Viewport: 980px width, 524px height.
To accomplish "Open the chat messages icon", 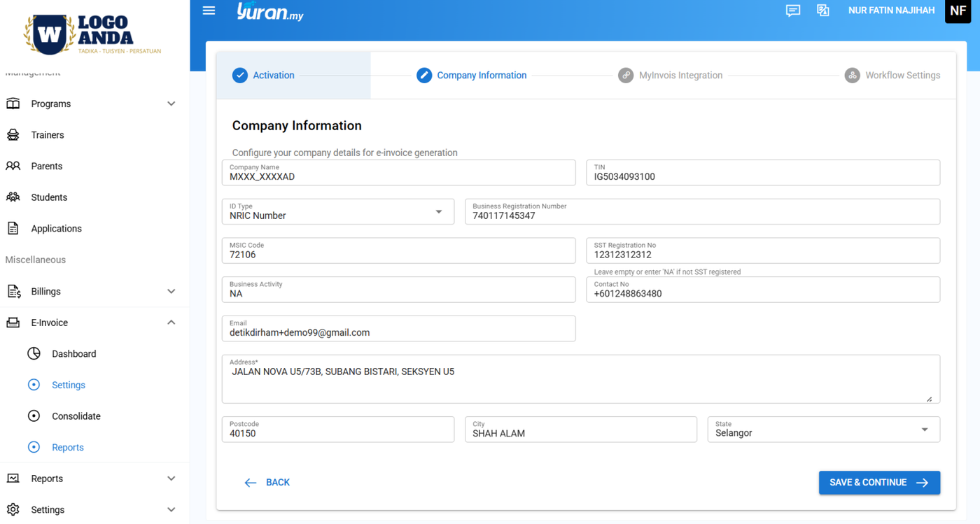I will (792, 10).
